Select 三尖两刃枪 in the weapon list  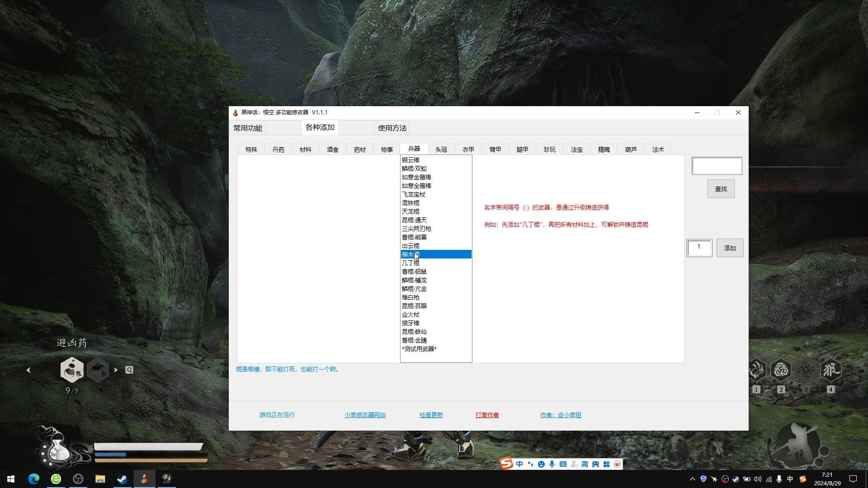pos(416,229)
